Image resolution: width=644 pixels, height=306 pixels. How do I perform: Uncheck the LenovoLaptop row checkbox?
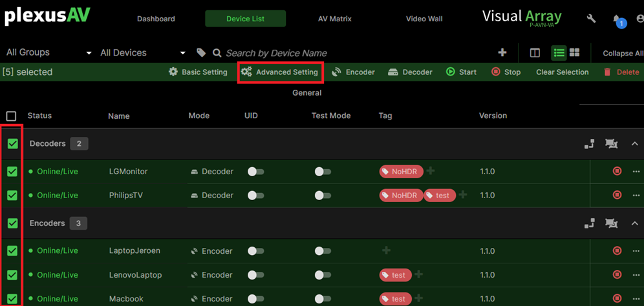[x=13, y=274]
